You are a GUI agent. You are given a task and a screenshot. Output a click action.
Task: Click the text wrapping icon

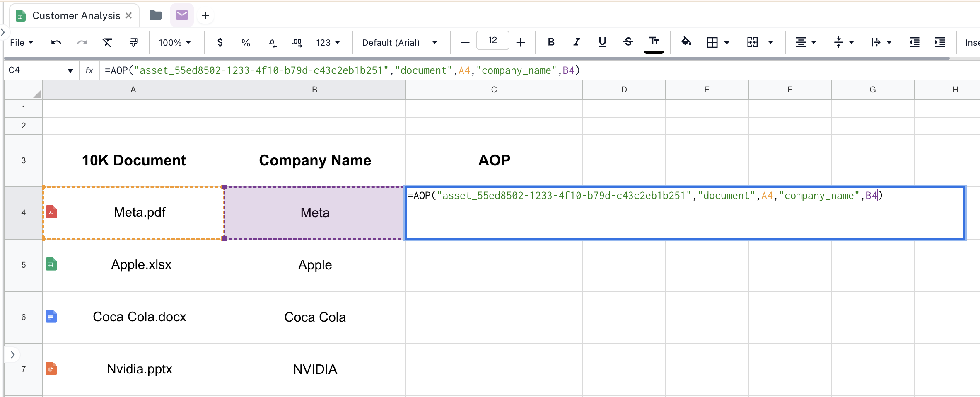876,42
